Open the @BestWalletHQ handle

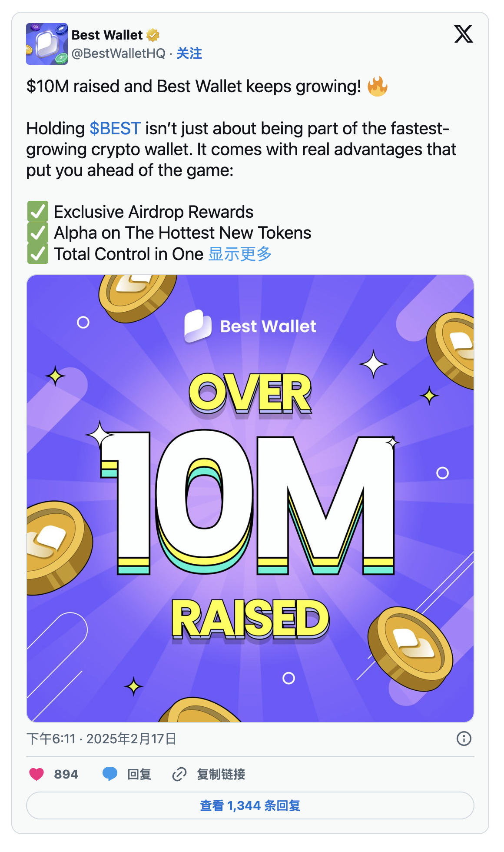coord(118,53)
